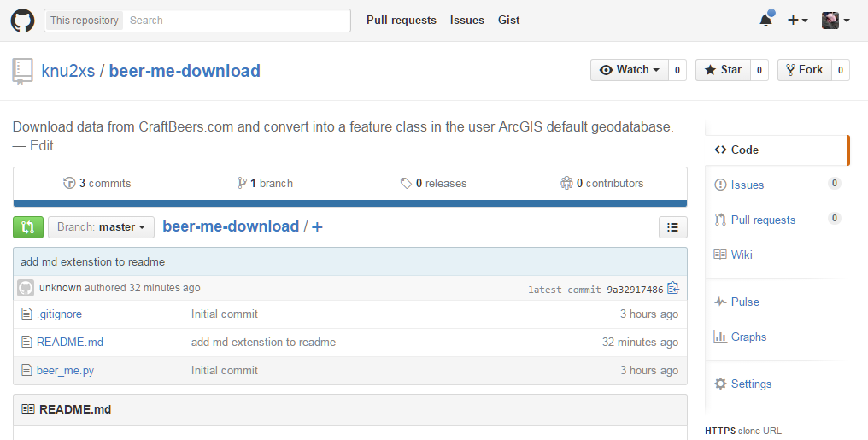Click the repository book icon
The image size is (868, 440).
click(22, 72)
